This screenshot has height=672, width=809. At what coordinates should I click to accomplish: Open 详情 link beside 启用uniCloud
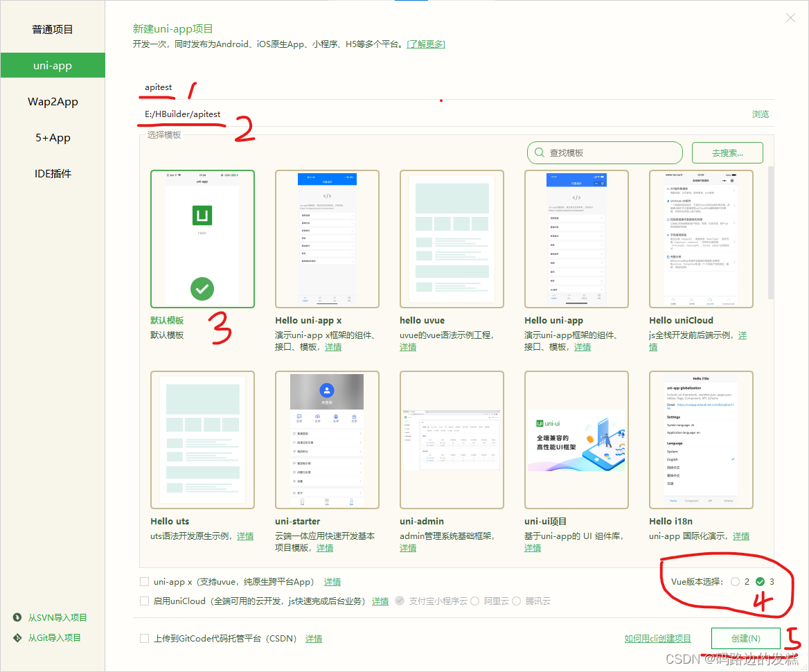pyautogui.click(x=380, y=601)
